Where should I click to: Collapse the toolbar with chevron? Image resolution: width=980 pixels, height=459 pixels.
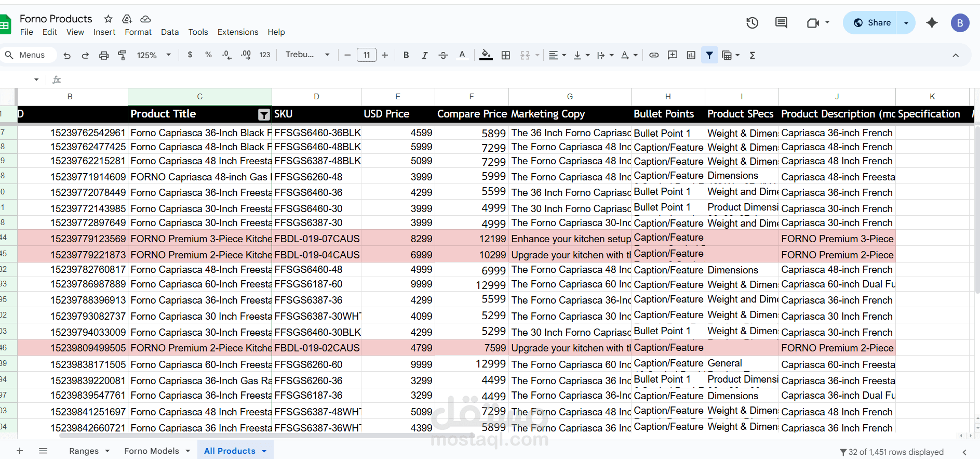[956, 55]
